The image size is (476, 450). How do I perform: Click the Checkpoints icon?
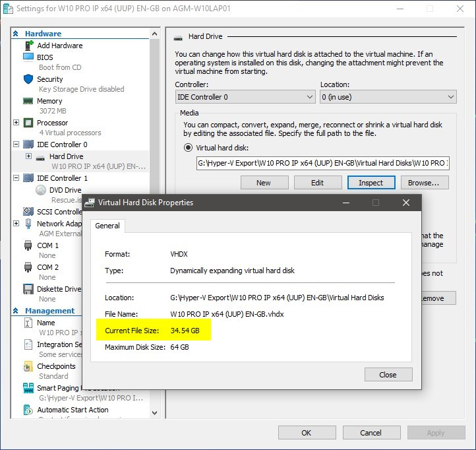28,366
